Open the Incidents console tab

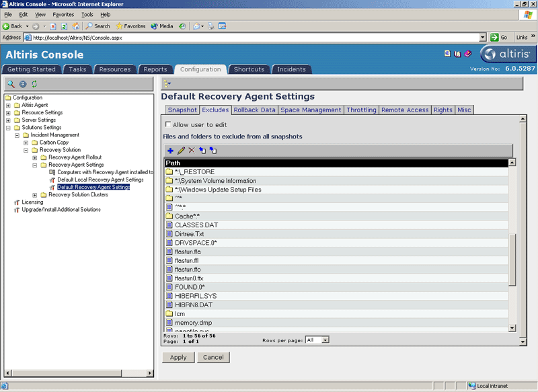pyautogui.click(x=291, y=69)
